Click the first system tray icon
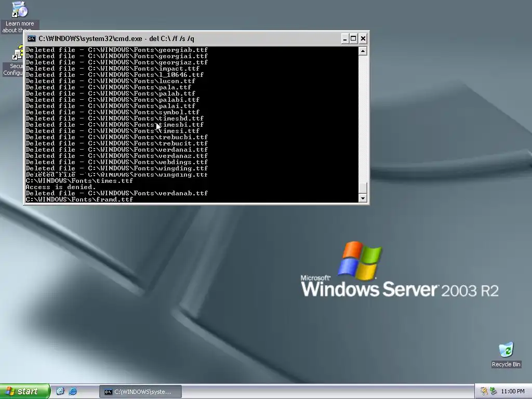The height and width of the screenshot is (399, 532). click(x=484, y=392)
